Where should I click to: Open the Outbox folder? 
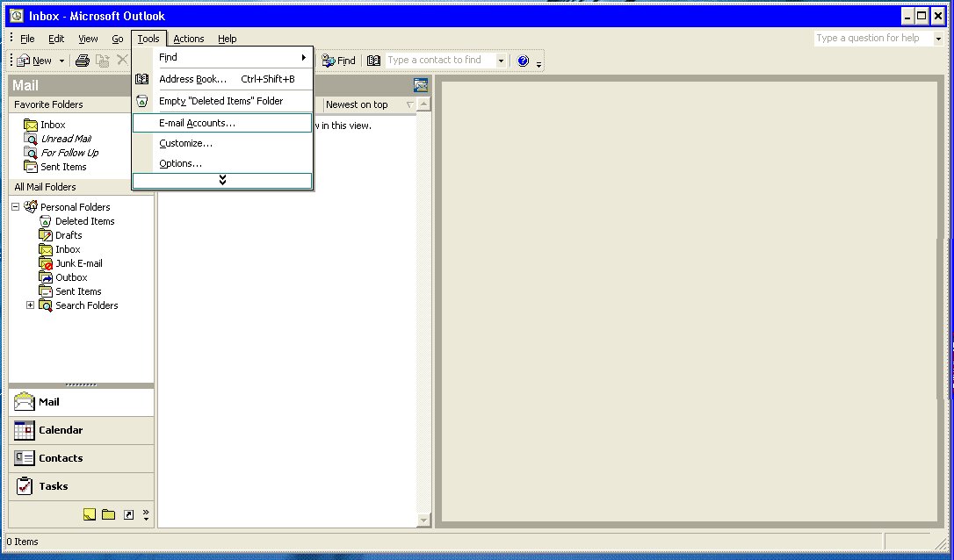click(71, 277)
